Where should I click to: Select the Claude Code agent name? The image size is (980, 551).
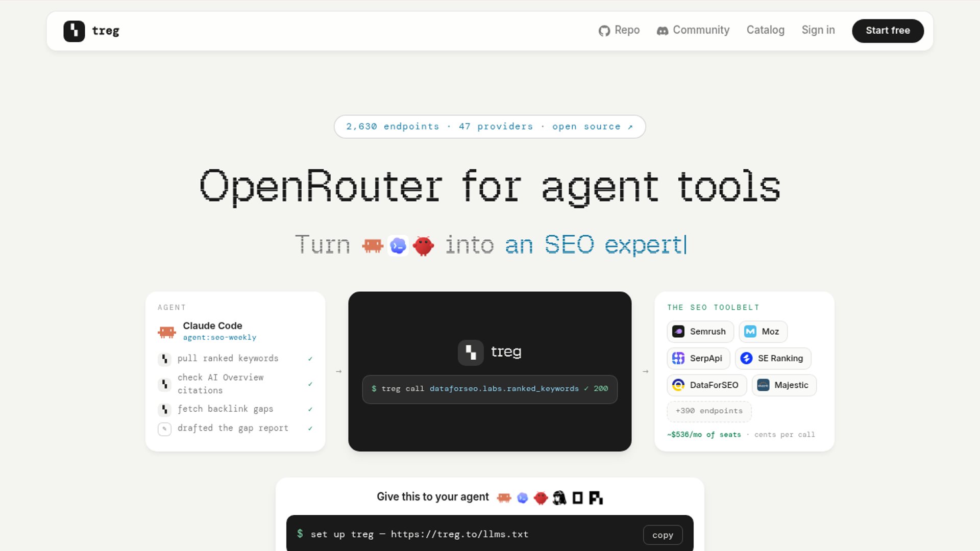[212, 325]
